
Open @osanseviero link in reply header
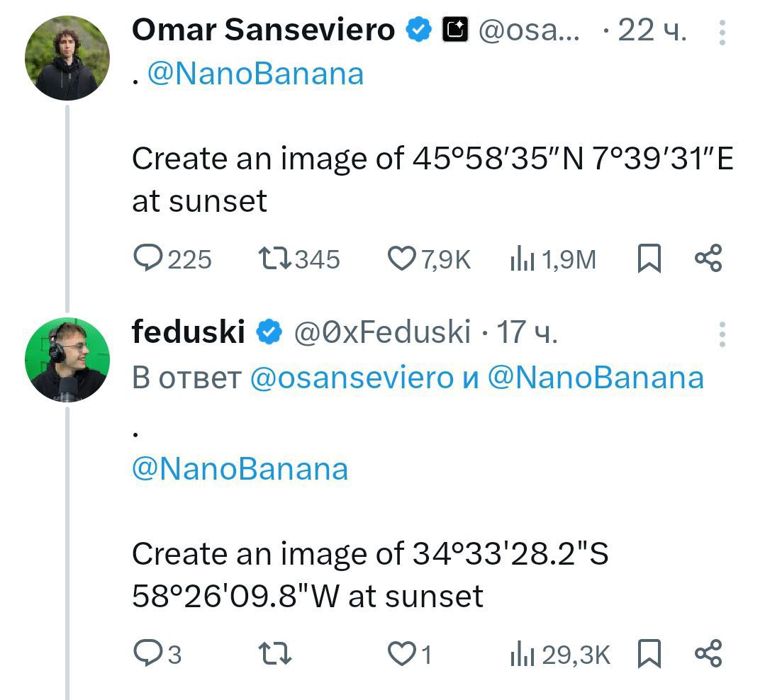click(352, 378)
